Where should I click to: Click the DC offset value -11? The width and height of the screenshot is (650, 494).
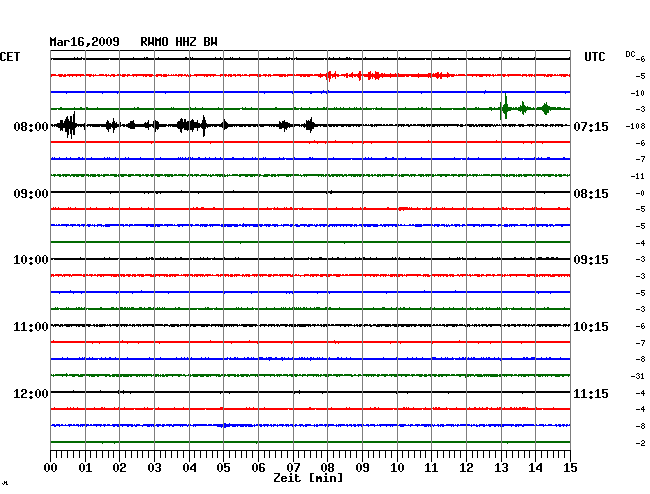pyautogui.click(x=638, y=176)
